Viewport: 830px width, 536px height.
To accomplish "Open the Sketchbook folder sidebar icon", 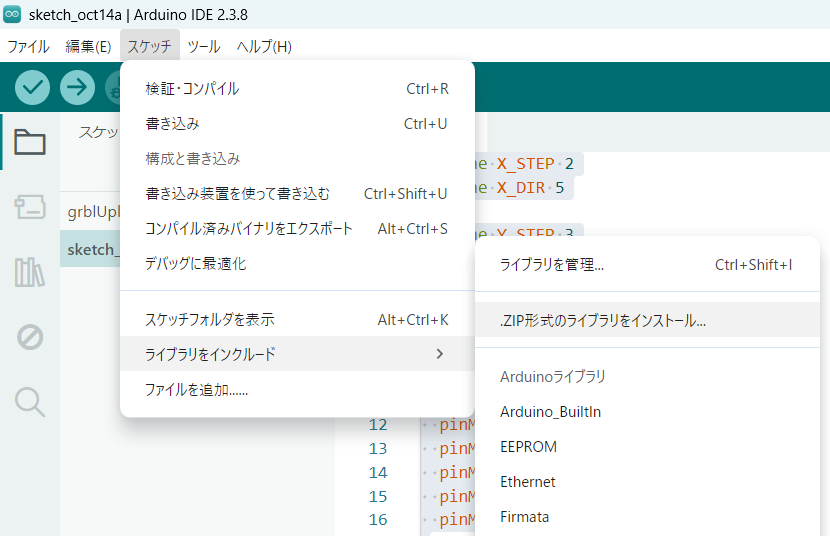I will pyautogui.click(x=30, y=143).
